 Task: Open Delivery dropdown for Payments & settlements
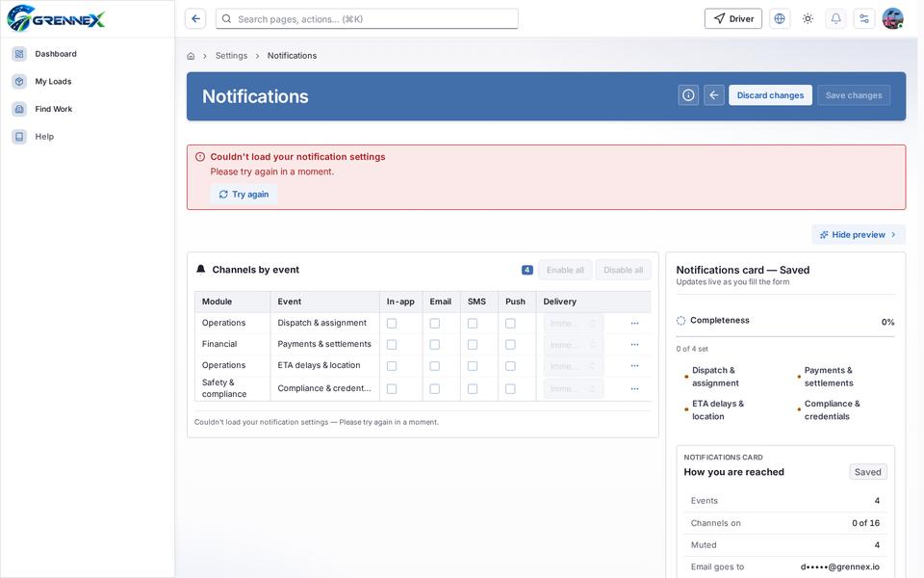pyautogui.click(x=574, y=345)
